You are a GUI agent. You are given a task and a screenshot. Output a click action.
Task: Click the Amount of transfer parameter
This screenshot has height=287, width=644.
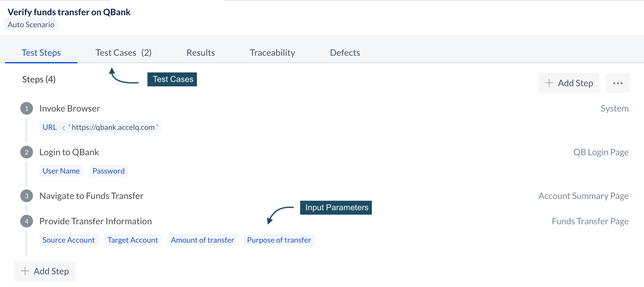coord(202,240)
